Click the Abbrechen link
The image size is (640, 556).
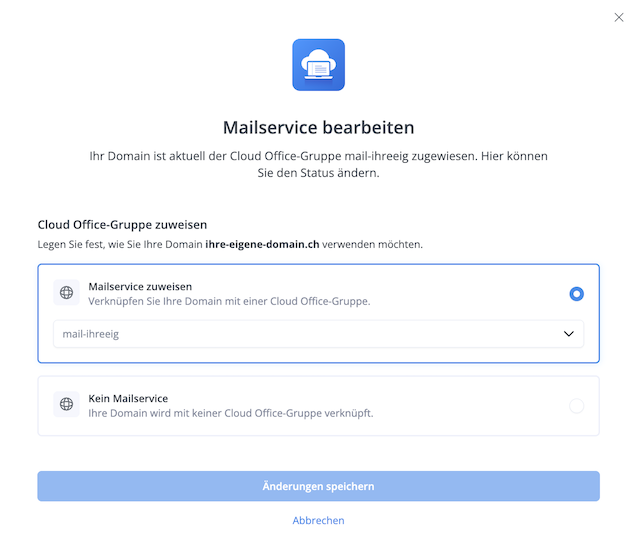point(318,520)
